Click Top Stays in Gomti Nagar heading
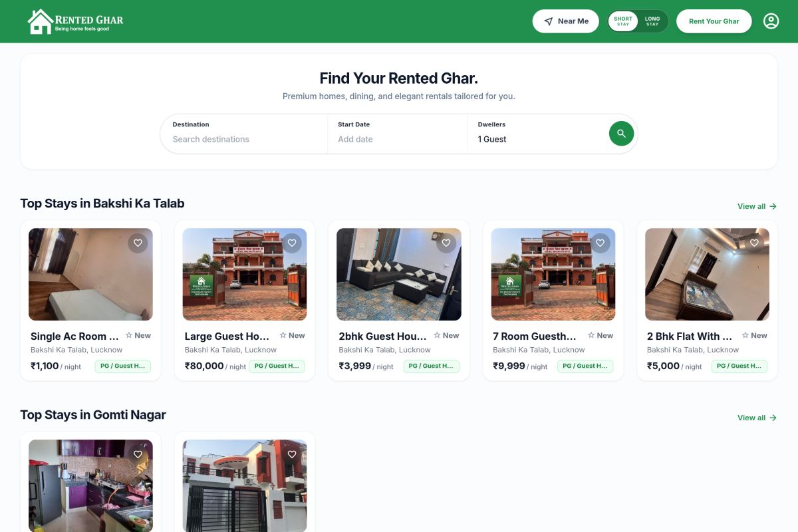The width and height of the screenshot is (798, 532). [x=93, y=415]
